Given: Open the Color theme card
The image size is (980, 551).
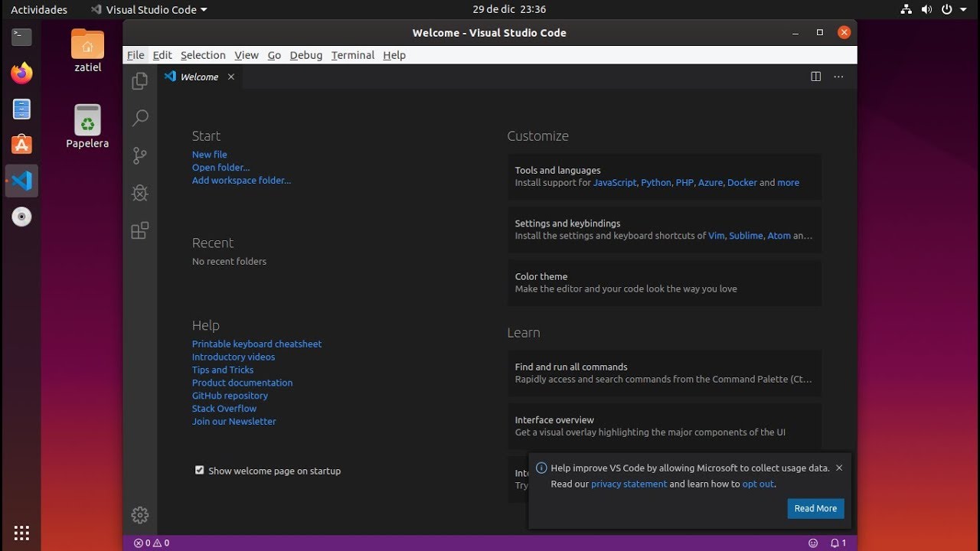Looking at the screenshot, I should (665, 282).
